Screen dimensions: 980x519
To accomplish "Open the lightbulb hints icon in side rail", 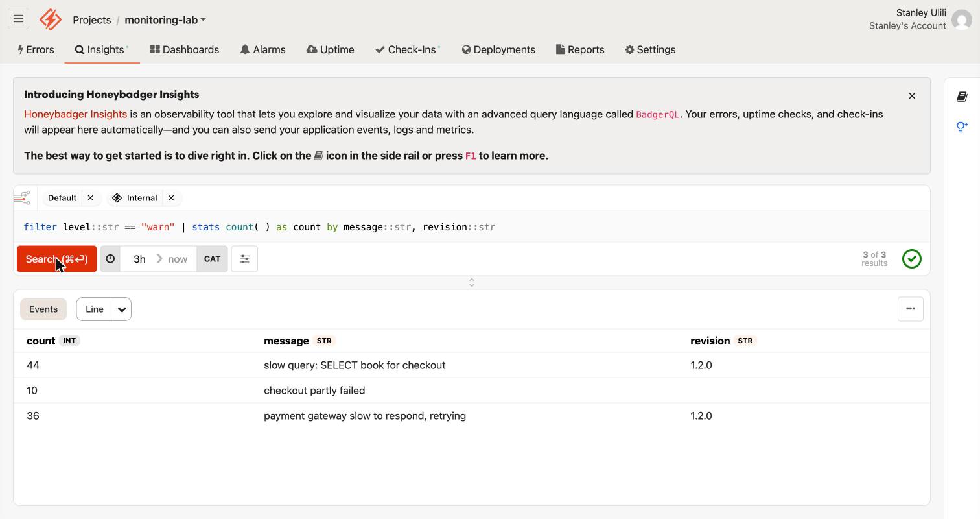I will pyautogui.click(x=962, y=127).
